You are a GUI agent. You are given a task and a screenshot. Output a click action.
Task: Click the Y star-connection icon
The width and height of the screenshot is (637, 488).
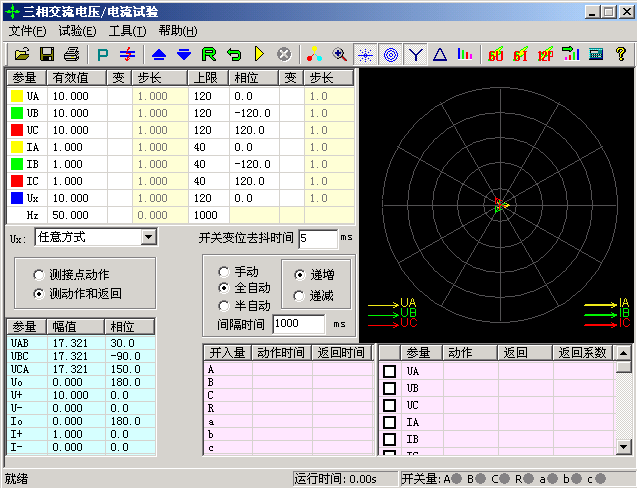(x=415, y=54)
